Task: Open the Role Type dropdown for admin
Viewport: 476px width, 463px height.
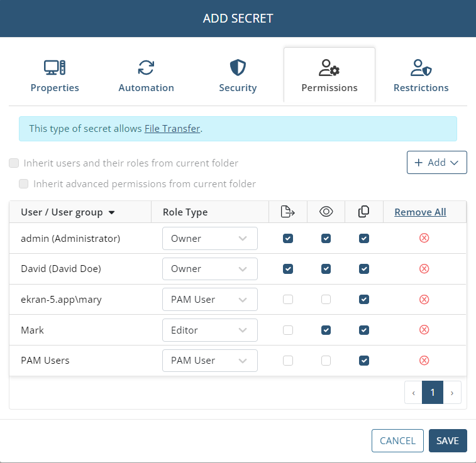Action: click(209, 238)
